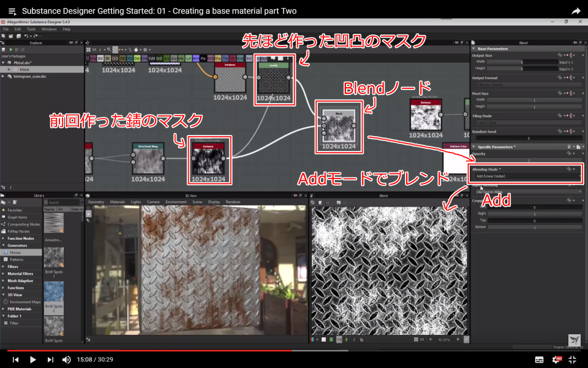Open the Alpha Blending dropdown
This screenshot has width=588, height=368.
pyautogui.click(x=529, y=192)
